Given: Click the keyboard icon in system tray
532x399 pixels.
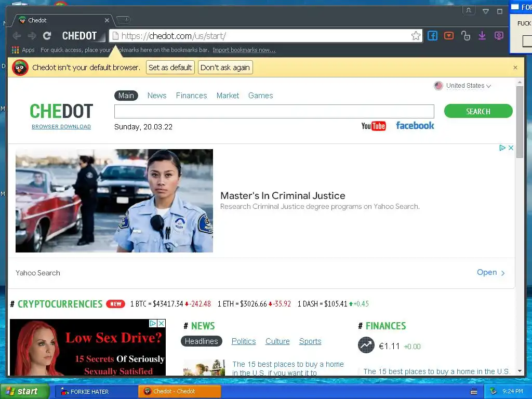Looking at the screenshot, I should coord(474,392).
